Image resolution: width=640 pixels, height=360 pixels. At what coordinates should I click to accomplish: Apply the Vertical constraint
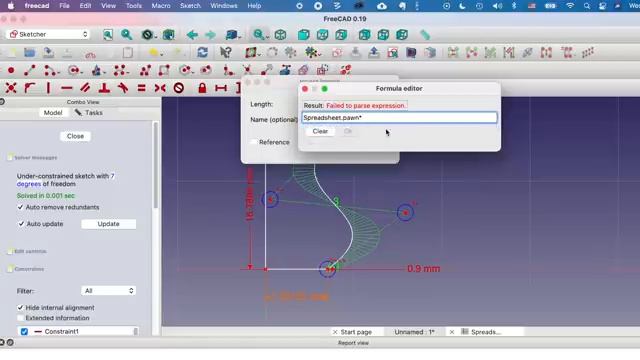pos(48,88)
